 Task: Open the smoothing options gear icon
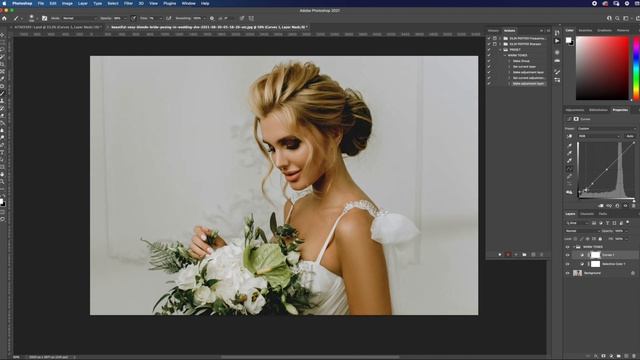(x=212, y=18)
